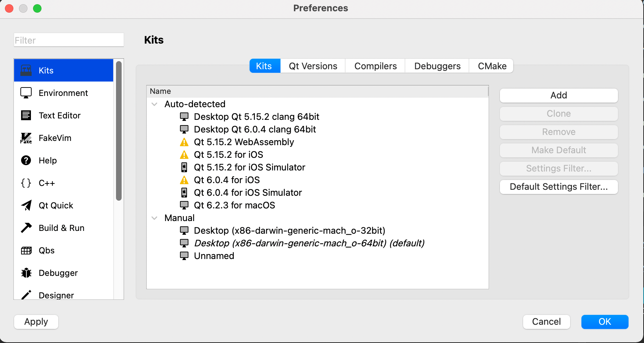Click Add to create a new kit
644x343 pixels.
pyautogui.click(x=558, y=95)
